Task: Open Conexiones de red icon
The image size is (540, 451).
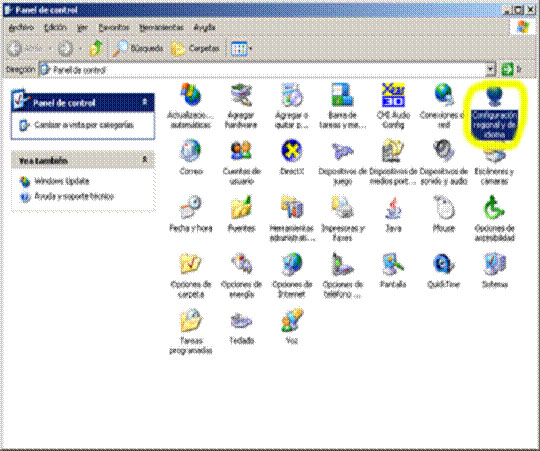Action: tap(444, 106)
